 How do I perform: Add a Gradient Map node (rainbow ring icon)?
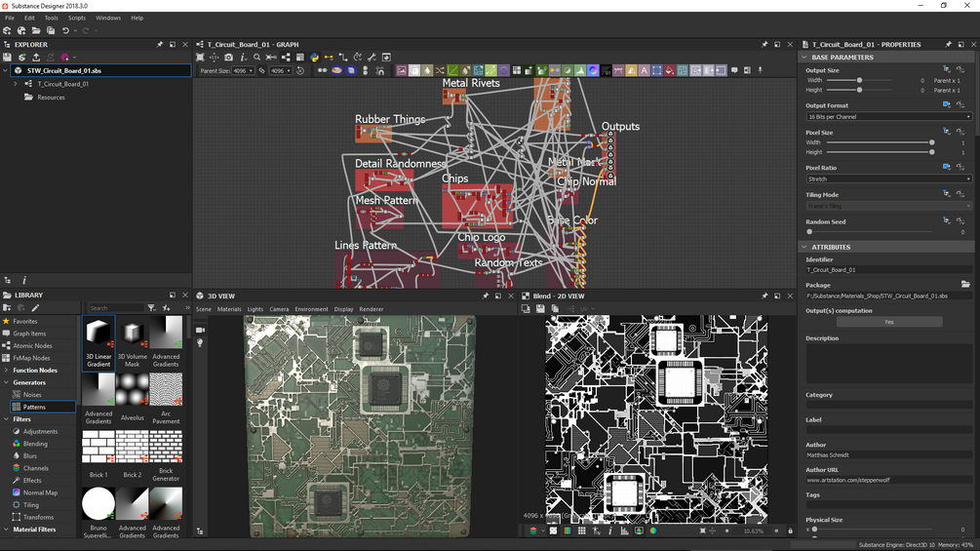pos(593,70)
